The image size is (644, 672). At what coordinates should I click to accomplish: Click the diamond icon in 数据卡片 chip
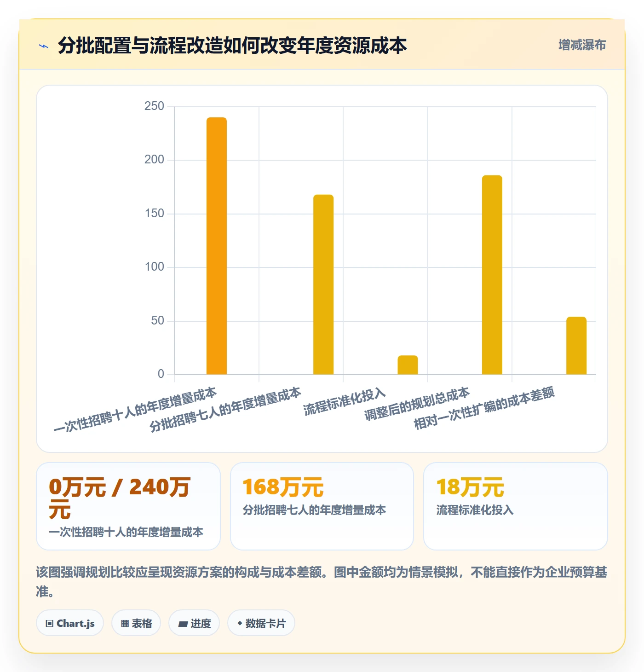tap(240, 623)
